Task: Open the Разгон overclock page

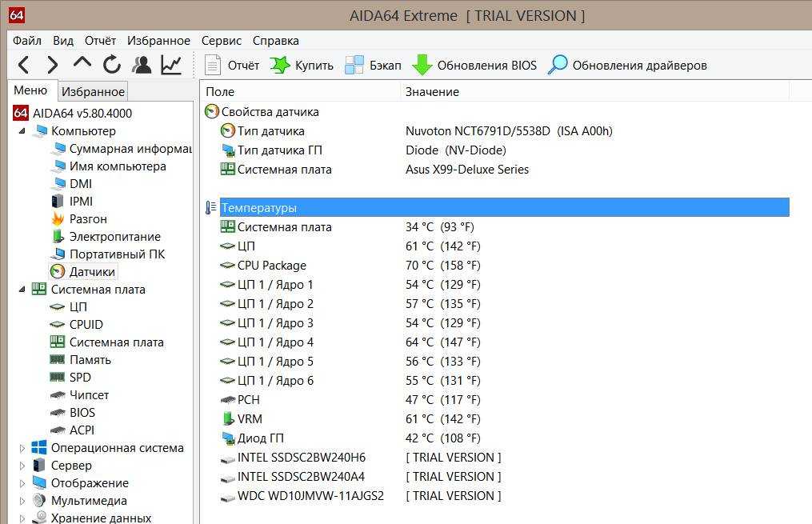Action: pos(79,219)
